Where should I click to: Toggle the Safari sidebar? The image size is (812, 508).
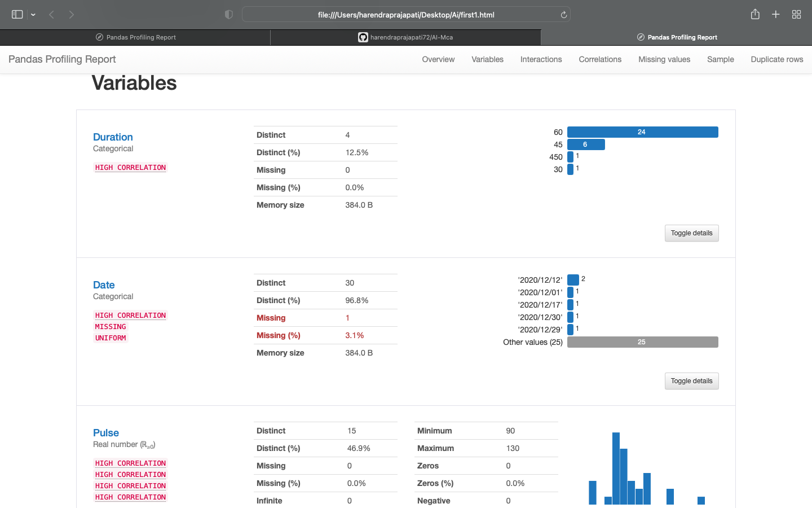click(x=16, y=14)
